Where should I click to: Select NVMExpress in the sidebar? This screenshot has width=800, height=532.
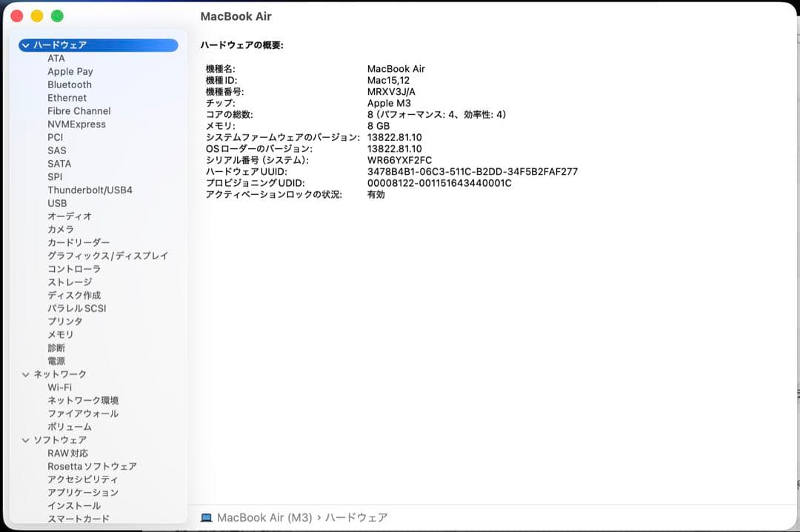(x=76, y=124)
